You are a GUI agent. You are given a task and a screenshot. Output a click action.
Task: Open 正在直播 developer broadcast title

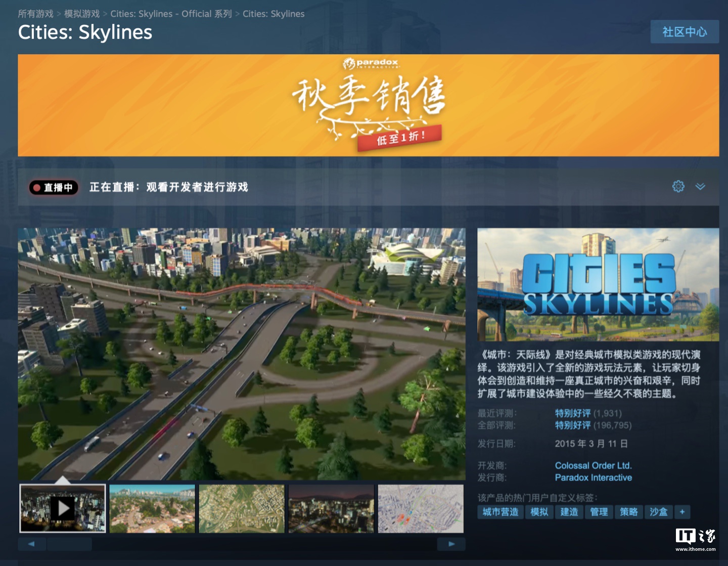[x=169, y=187]
